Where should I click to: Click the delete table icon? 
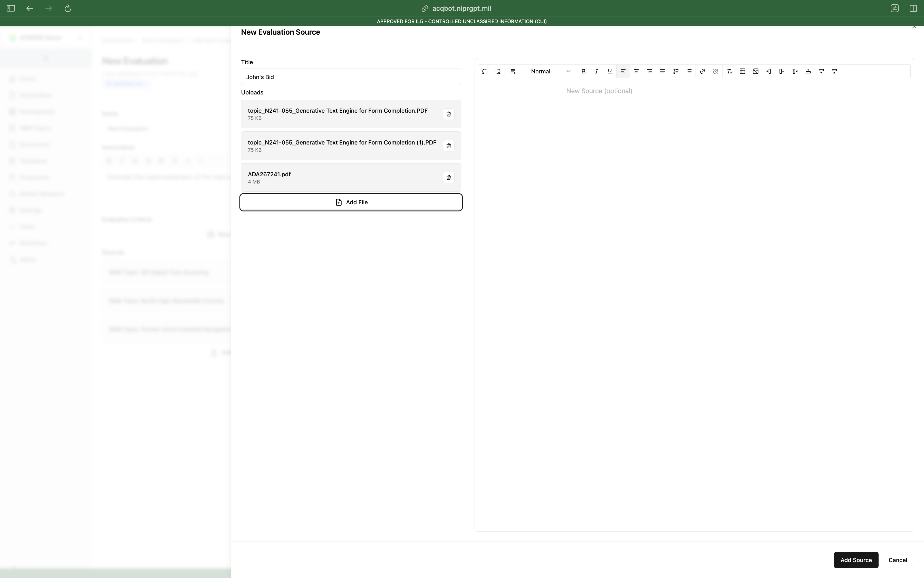click(x=755, y=72)
